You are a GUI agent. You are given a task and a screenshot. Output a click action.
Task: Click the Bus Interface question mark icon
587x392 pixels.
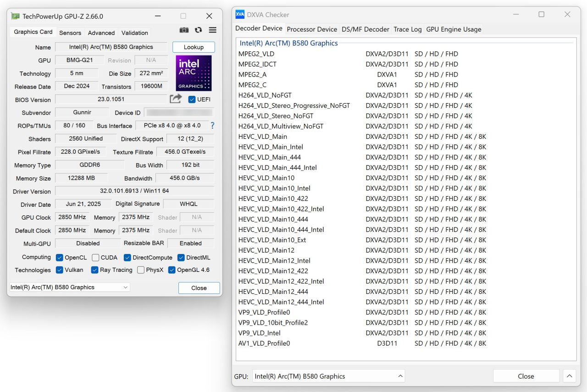tap(212, 125)
